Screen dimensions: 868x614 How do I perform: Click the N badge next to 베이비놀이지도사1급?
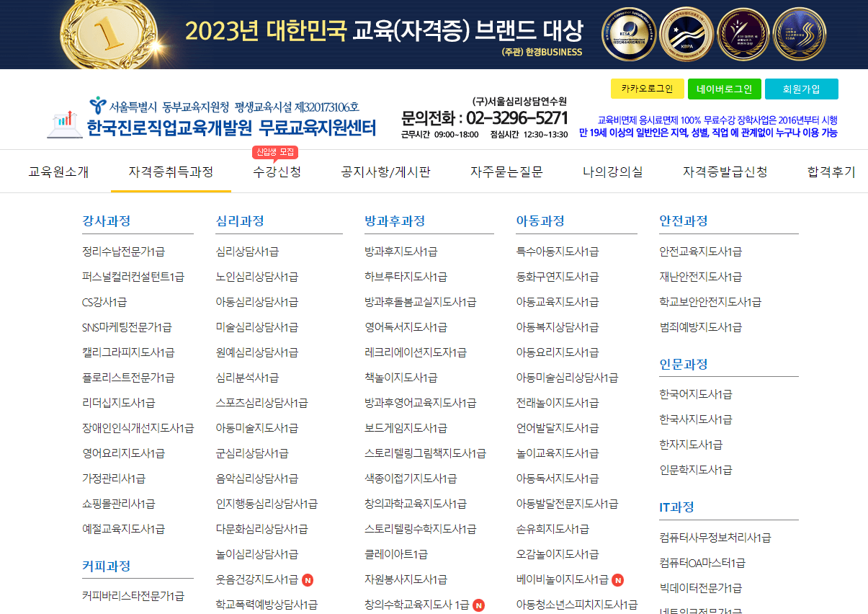pos(617,579)
